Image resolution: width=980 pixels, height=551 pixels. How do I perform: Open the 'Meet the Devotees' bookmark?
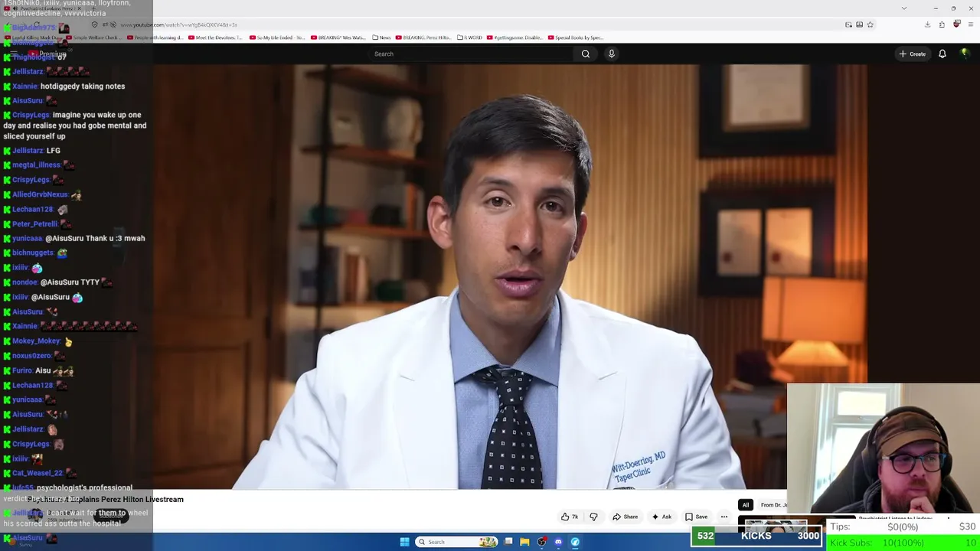tap(215, 37)
